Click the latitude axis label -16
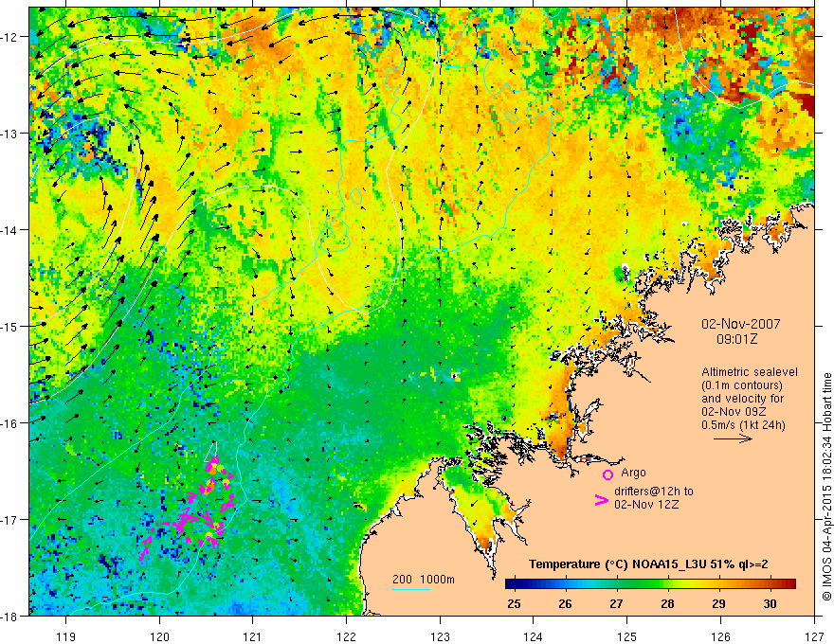Viewport: 834px width, 644px height. [10, 423]
